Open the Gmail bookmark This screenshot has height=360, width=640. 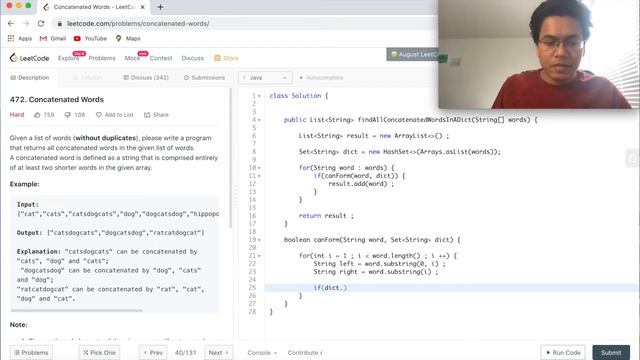[53, 38]
